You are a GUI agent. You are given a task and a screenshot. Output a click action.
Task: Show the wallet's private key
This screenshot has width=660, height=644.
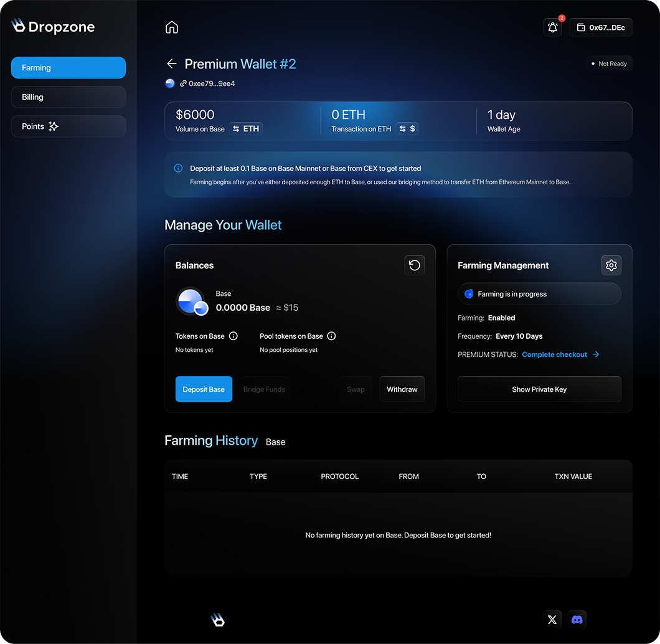coord(539,389)
